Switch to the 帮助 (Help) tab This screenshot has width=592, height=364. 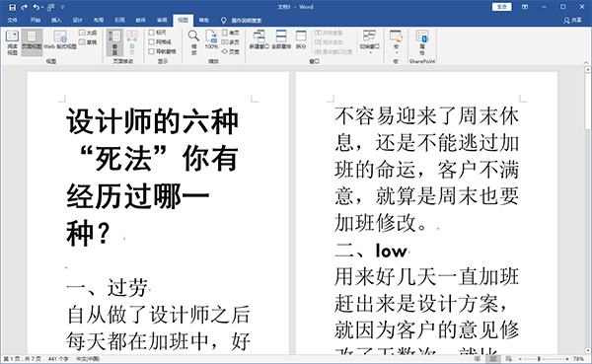point(204,21)
